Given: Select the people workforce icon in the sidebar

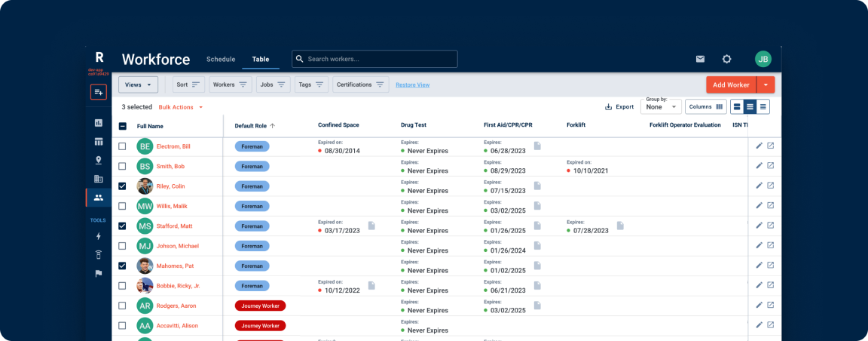Looking at the screenshot, I should point(99,197).
